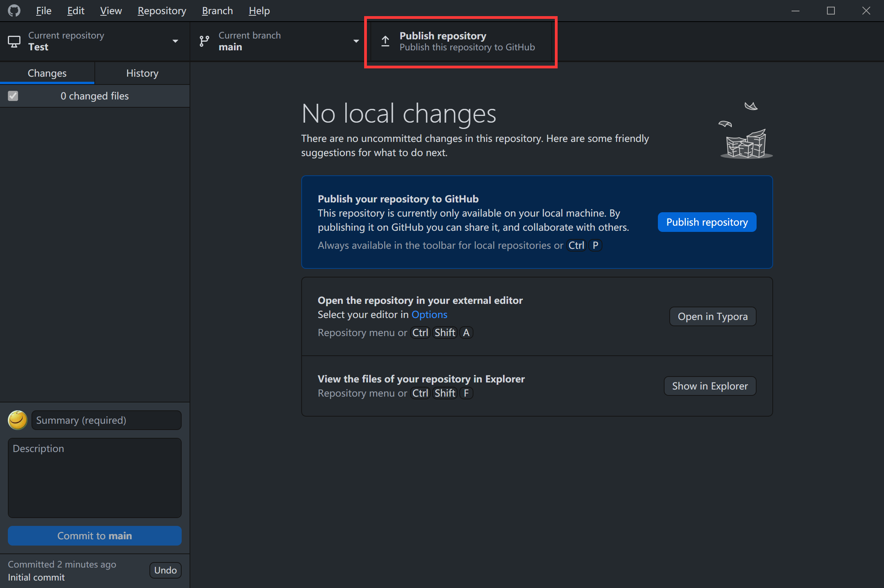Image resolution: width=884 pixels, height=588 pixels.
Task: Click the upload arrow publish icon
Action: click(x=385, y=41)
